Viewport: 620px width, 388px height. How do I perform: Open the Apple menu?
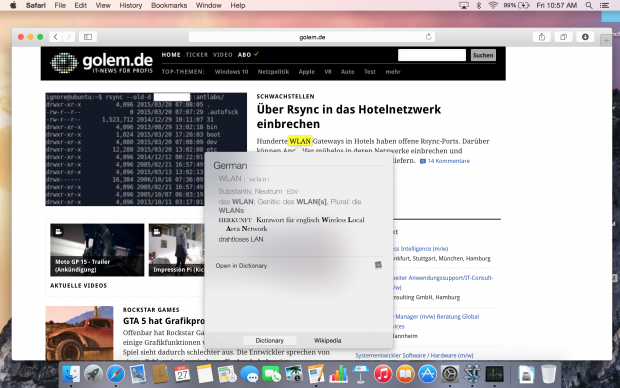click(x=13, y=5)
